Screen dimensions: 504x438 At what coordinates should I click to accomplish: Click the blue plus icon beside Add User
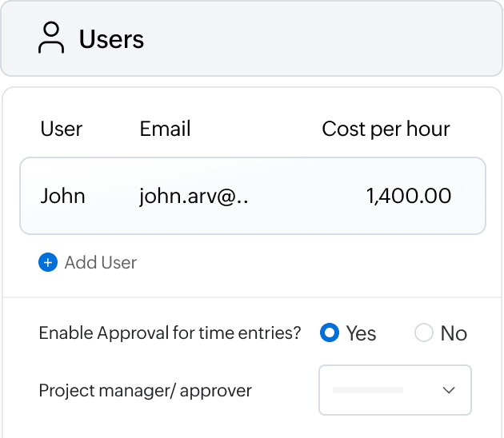[48, 262]
